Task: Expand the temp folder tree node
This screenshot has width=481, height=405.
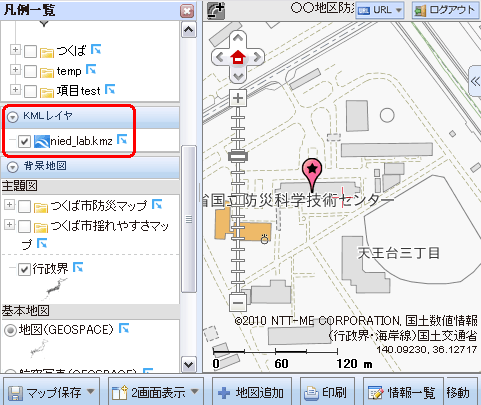Action: coord(15,70)
